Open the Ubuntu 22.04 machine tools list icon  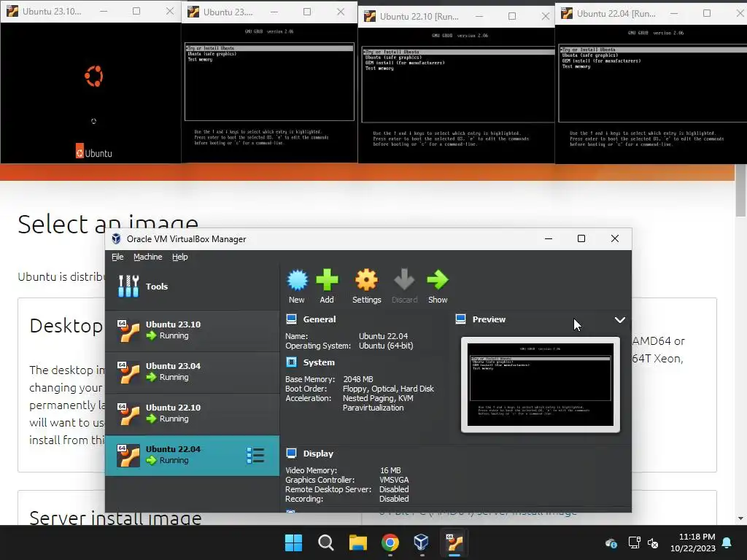click(255, 455)
